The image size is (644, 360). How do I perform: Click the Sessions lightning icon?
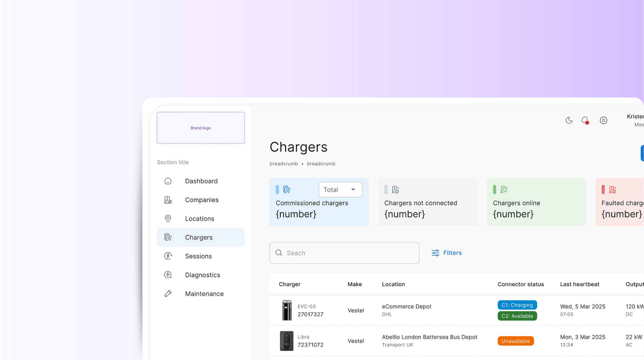point(168,256)
